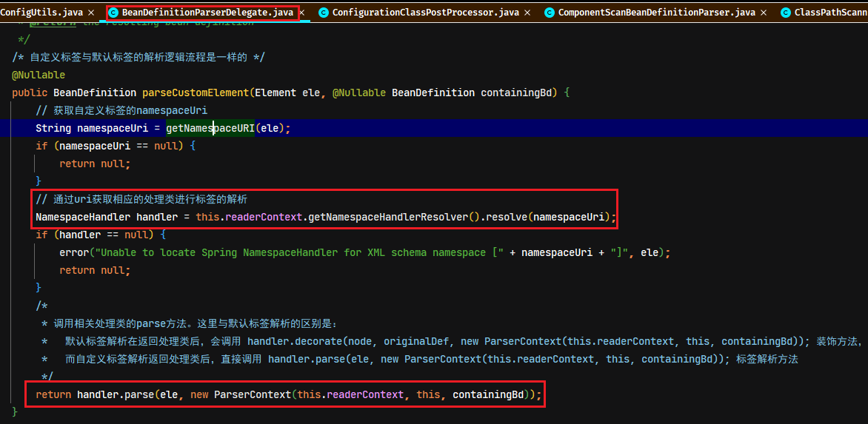Screen dimensions: 868x424
Task: Click the handler.parse call in return statement
Action: pyautogui.click(x=115, y=394)
